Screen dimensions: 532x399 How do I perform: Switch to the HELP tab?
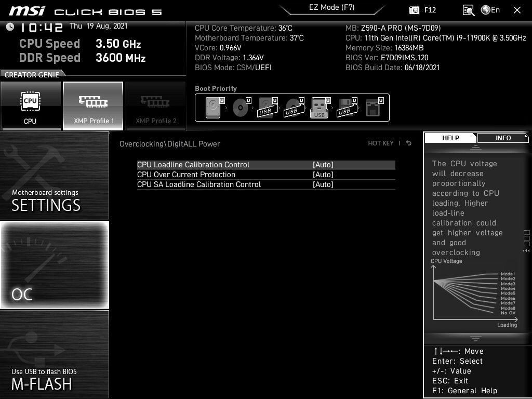click(x=450, y=138)
